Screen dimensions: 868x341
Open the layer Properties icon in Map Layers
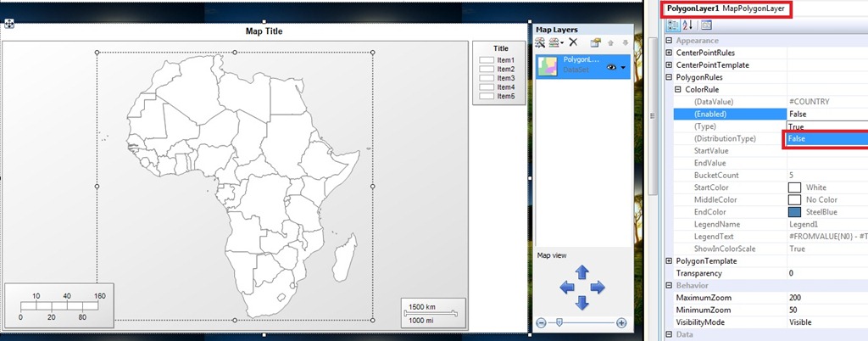596,42
